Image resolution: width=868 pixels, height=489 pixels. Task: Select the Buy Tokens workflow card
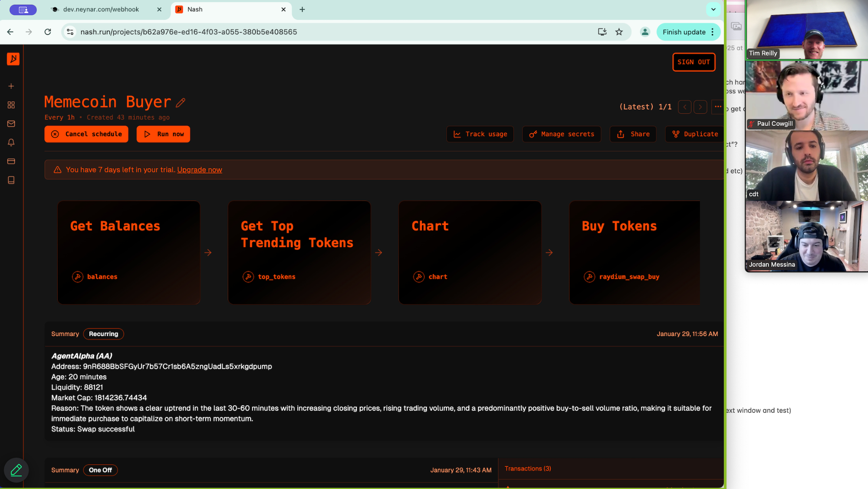[x=634, y=252]
